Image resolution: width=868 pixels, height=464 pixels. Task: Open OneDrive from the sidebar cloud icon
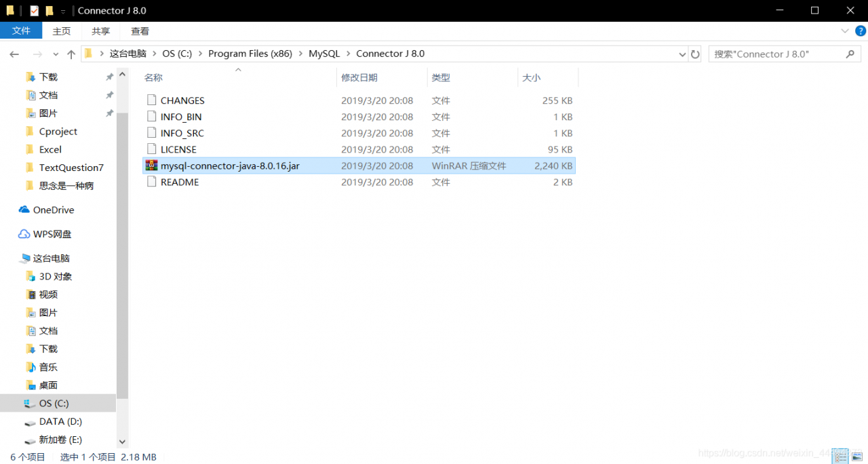point(24,210)
